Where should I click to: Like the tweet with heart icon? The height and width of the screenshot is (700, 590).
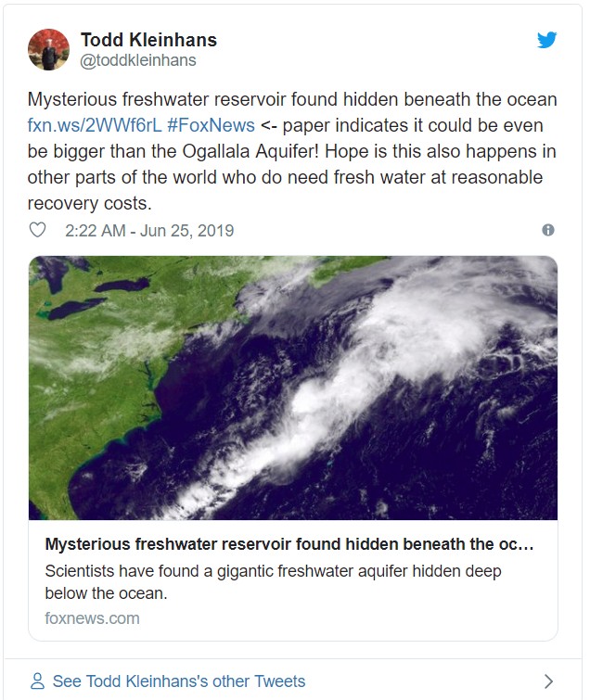click(x=37, y=230)
